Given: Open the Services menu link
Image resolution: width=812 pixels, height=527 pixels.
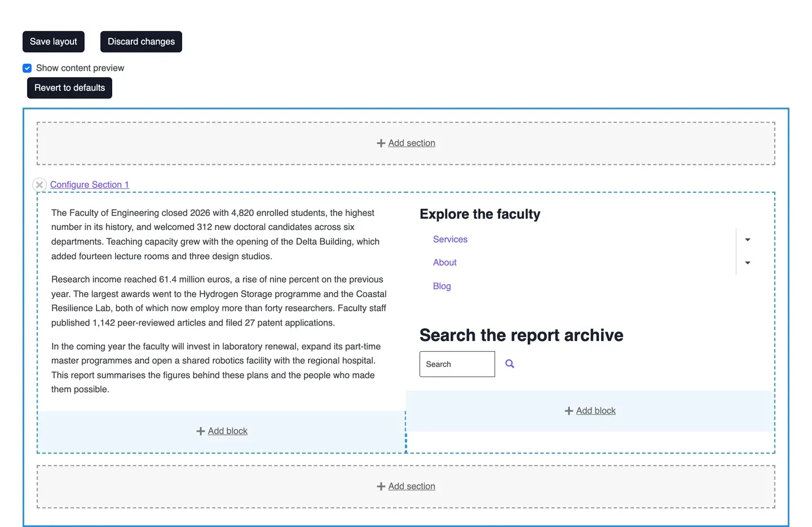Looking at the screenshot, I should (450, 240).
